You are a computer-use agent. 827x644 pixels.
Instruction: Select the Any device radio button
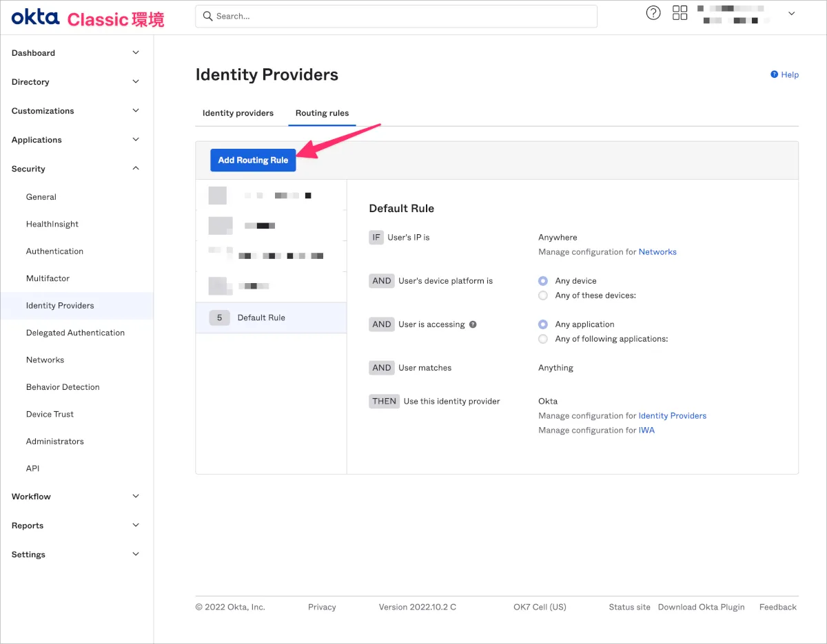coord(543,281)
